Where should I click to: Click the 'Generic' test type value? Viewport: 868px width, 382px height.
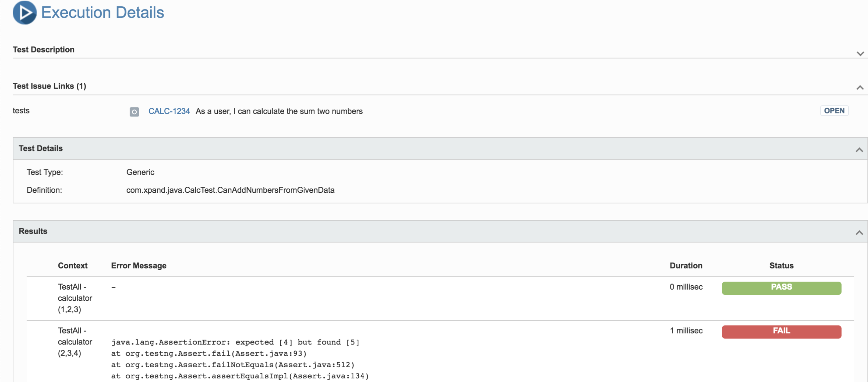(140, 172)
